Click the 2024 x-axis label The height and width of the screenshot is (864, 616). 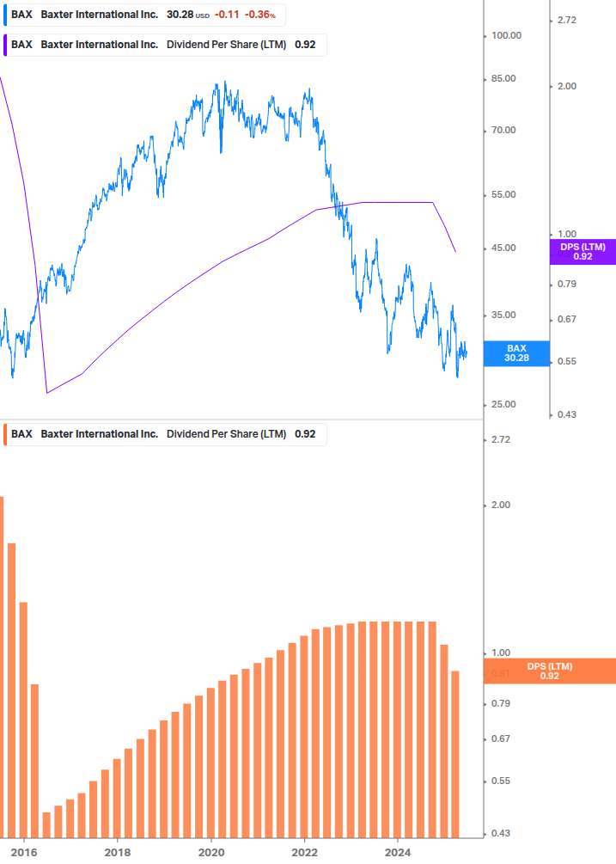click(398, 853)
